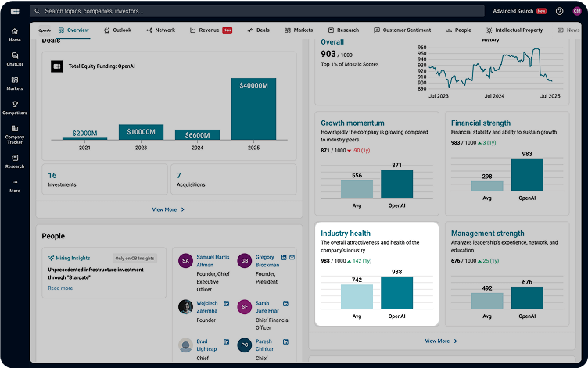Click the email icon beside Gregory Brockman
Screen dimensions: 588x368
tap(292, 257)
